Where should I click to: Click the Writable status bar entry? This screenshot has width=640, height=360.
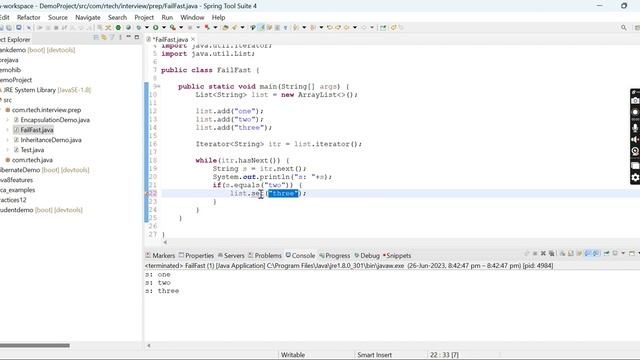pos(293,355)
